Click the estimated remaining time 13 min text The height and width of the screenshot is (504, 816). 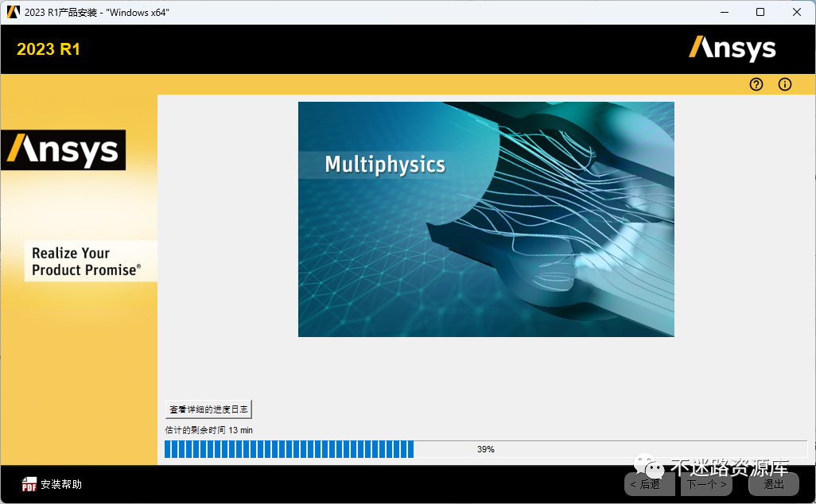tap(208, 430)
